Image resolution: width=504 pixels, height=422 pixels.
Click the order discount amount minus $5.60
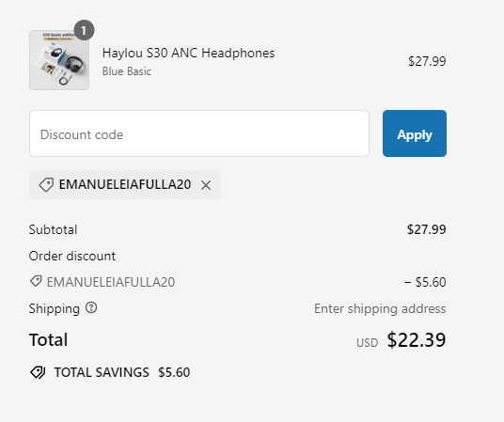pos(425,282)
